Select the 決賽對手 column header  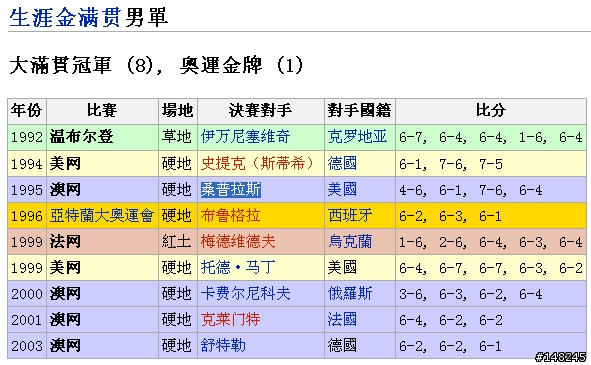pyautogui.click(x=260, y=111)
